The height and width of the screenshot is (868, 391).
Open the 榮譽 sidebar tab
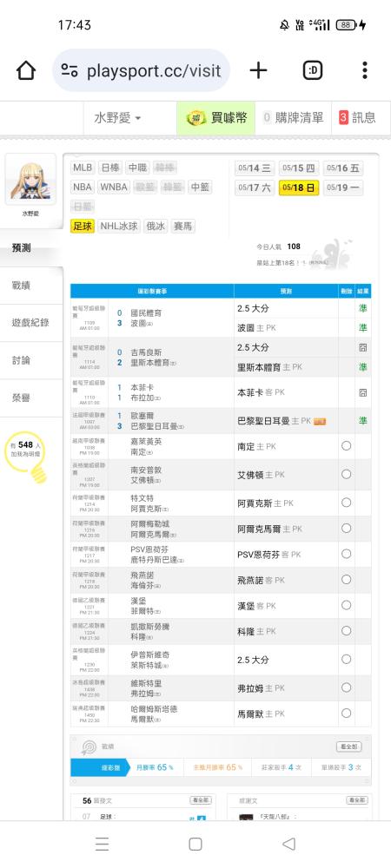coord(31,398)
